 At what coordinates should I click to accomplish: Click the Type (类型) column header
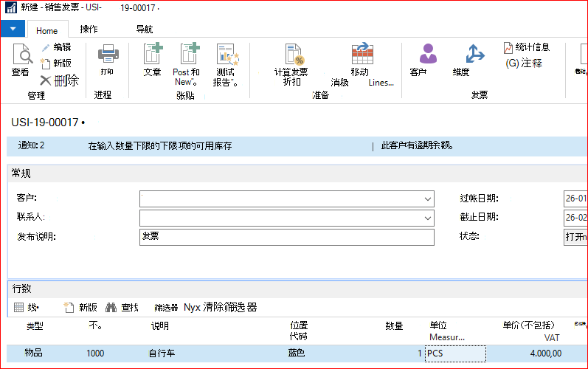35,326
